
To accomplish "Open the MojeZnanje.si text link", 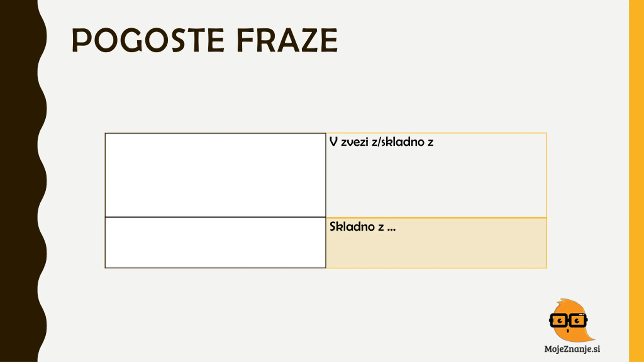I will (572, 349).
